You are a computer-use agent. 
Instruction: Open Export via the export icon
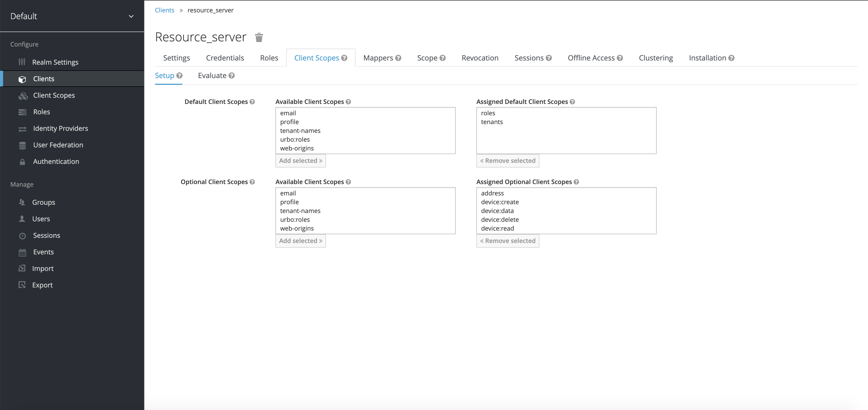pos(22,285)
